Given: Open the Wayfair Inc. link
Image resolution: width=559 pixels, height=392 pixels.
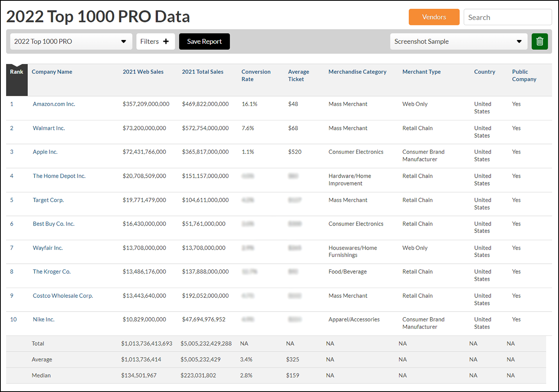Looking at the screenshot, I should [48, 248].
